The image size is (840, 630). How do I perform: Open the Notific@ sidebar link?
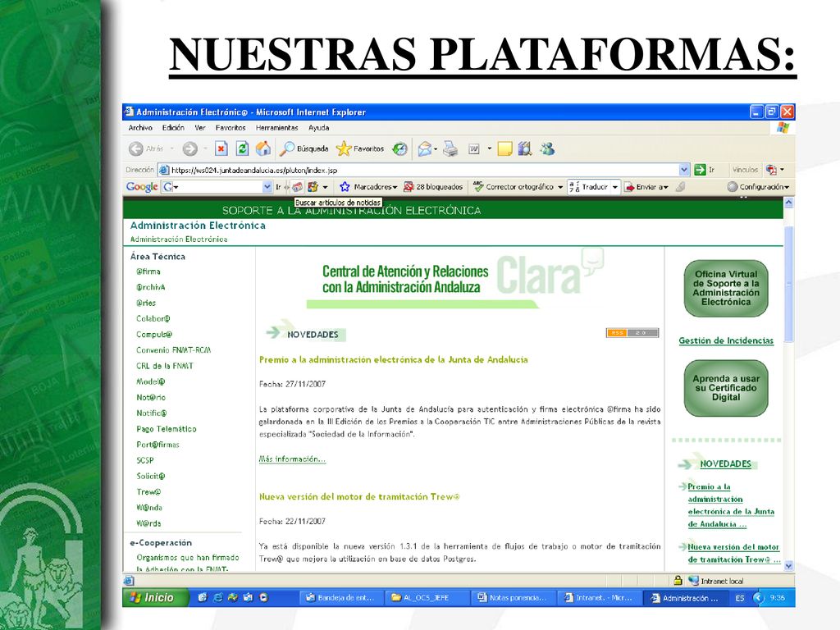point(152,413)
